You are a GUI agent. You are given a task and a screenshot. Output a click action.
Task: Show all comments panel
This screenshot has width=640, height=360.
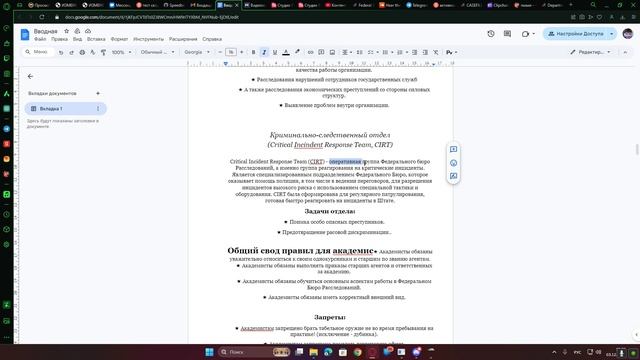click(507, 34)
